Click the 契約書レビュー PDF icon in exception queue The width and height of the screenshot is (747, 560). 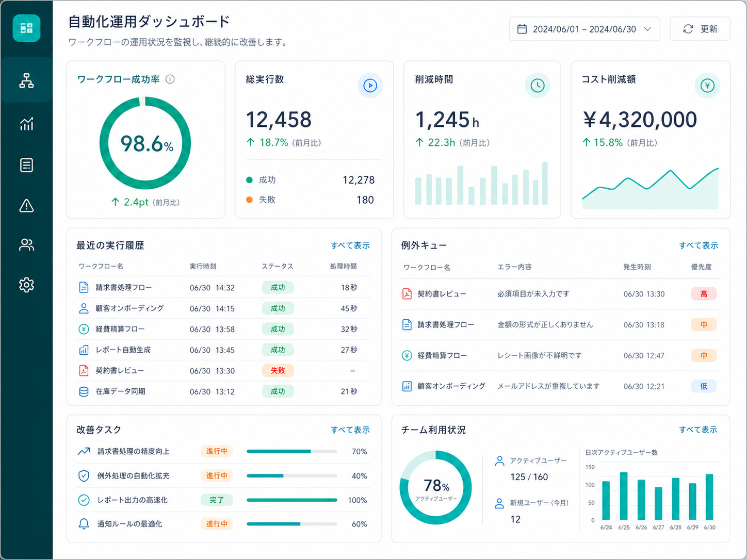407,294
